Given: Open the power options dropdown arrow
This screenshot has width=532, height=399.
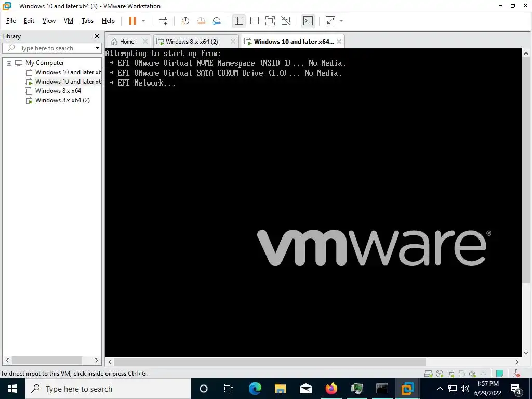Looking at the screenshot, I should click(143, 21).
